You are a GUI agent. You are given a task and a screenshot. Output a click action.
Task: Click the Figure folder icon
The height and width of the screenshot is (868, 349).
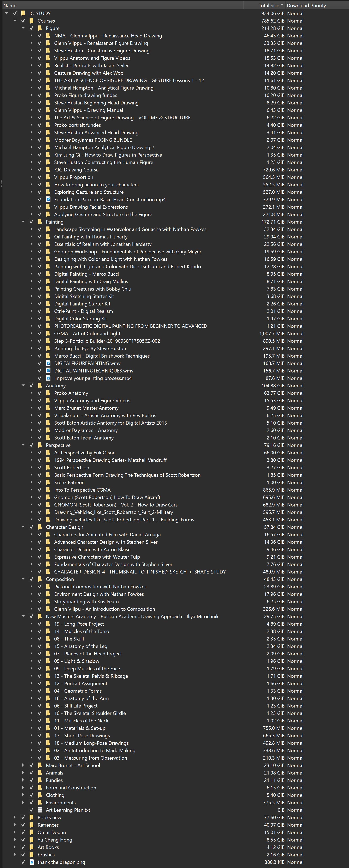40,28
